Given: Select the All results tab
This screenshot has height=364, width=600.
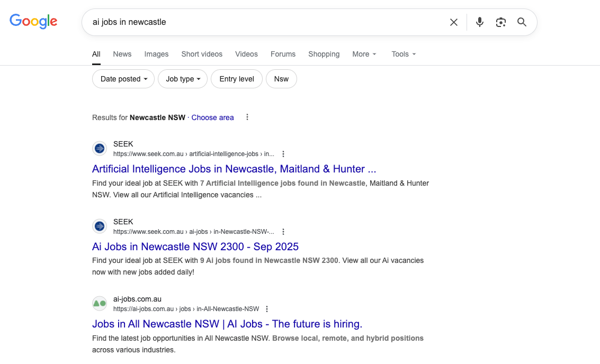Looking at the screenshot, I should (96, 54).
